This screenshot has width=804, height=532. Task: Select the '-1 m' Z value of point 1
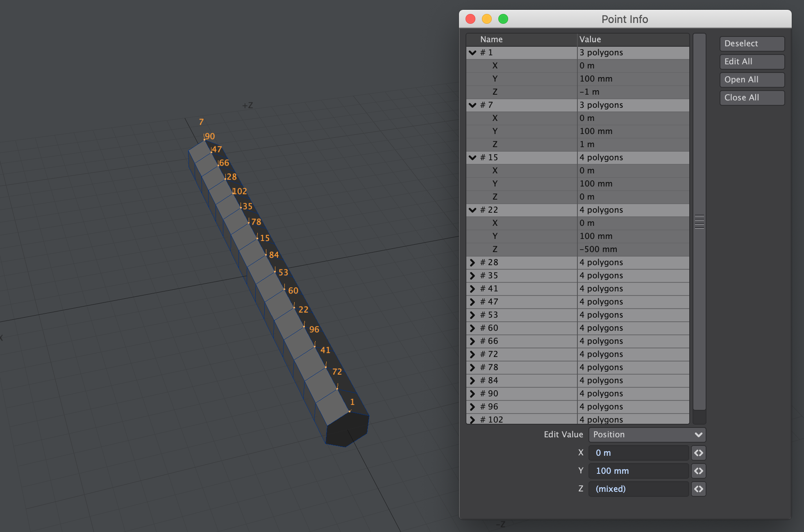coord(589,92)
